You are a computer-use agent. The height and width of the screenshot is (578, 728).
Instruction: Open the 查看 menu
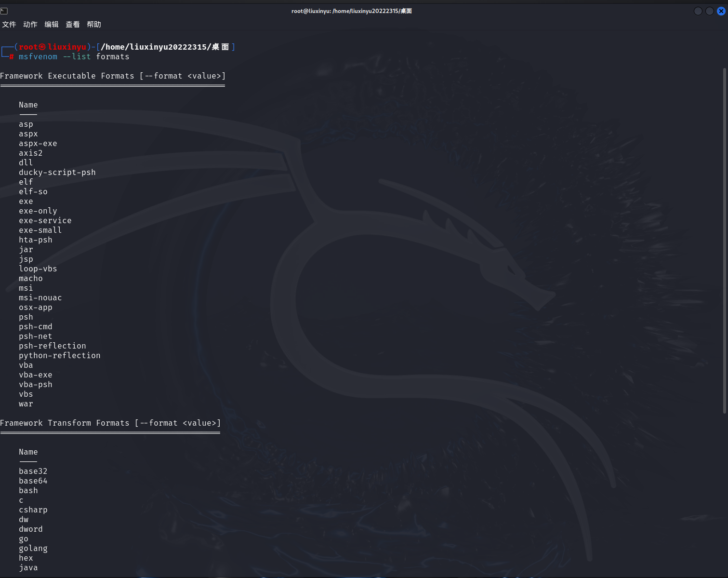(x=73, y=25)
